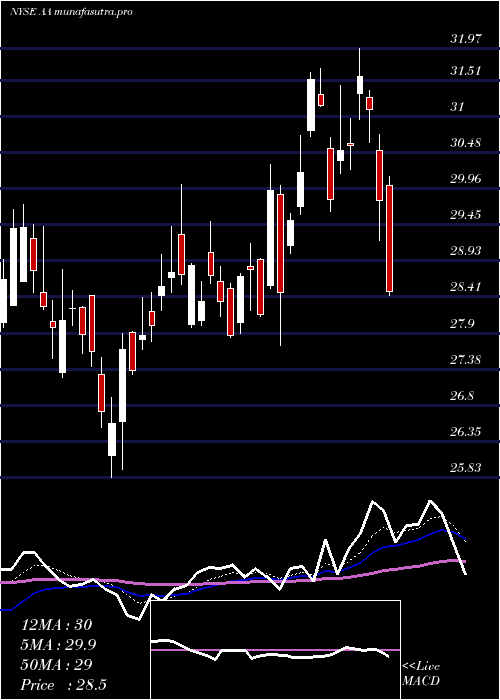Click the Price : 28.5 readout
The width and height of the screenshot is (500, 700).
[63, 685]
